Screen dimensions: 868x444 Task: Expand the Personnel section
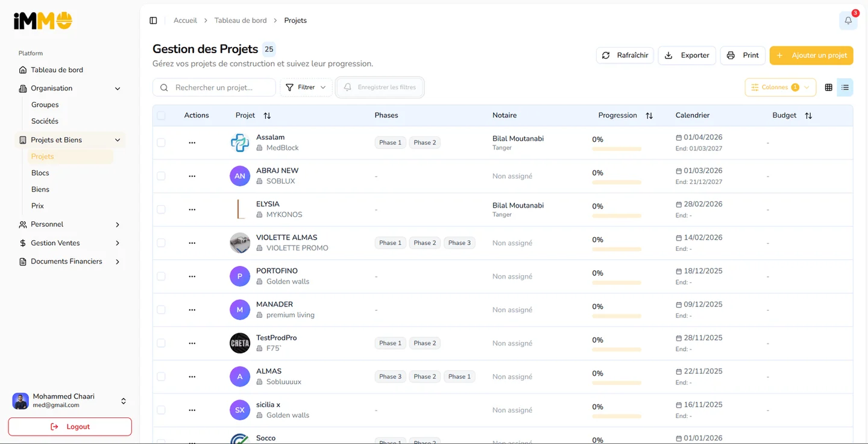point(70,224)
